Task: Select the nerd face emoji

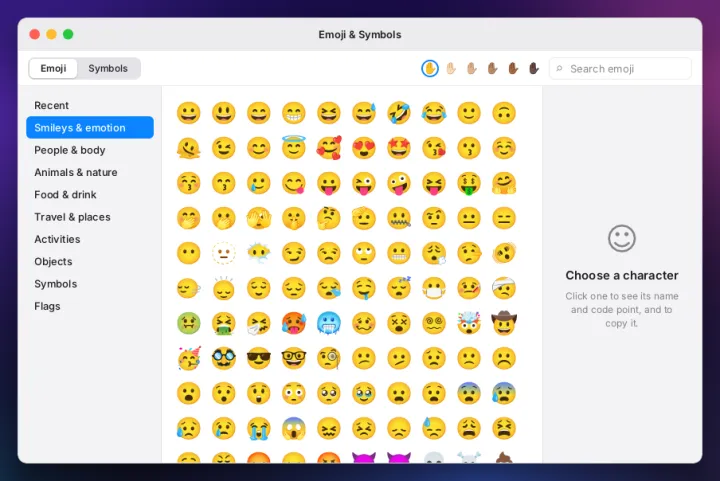Action: pyautogui.click(x=293, y=358)
